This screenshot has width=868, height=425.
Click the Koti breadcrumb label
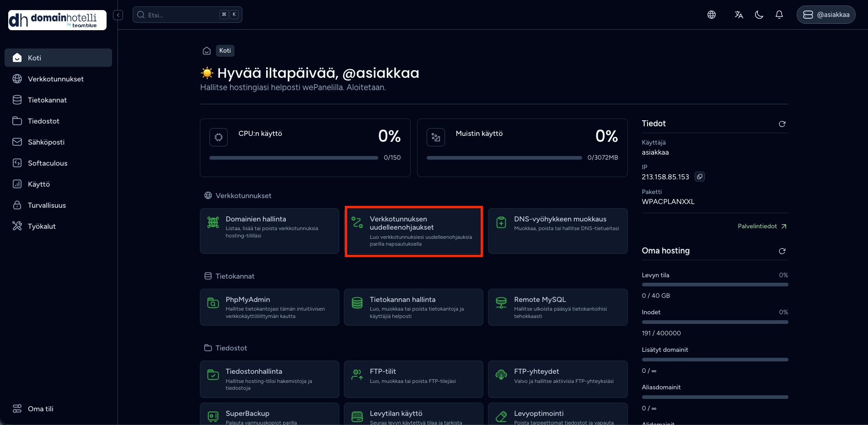[x=225, y=50]
